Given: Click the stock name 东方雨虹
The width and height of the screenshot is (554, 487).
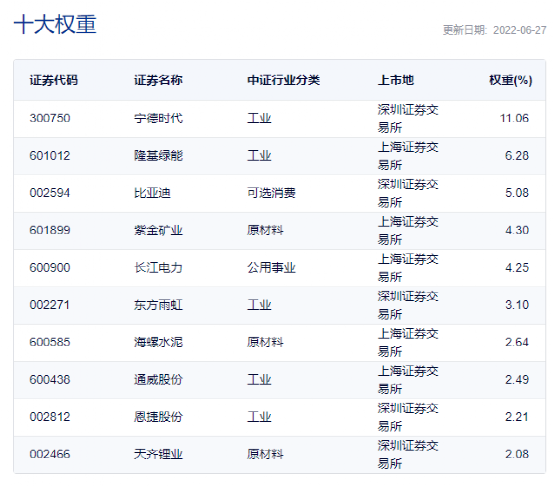Looking at the screenshot, I should coord(158,305).
